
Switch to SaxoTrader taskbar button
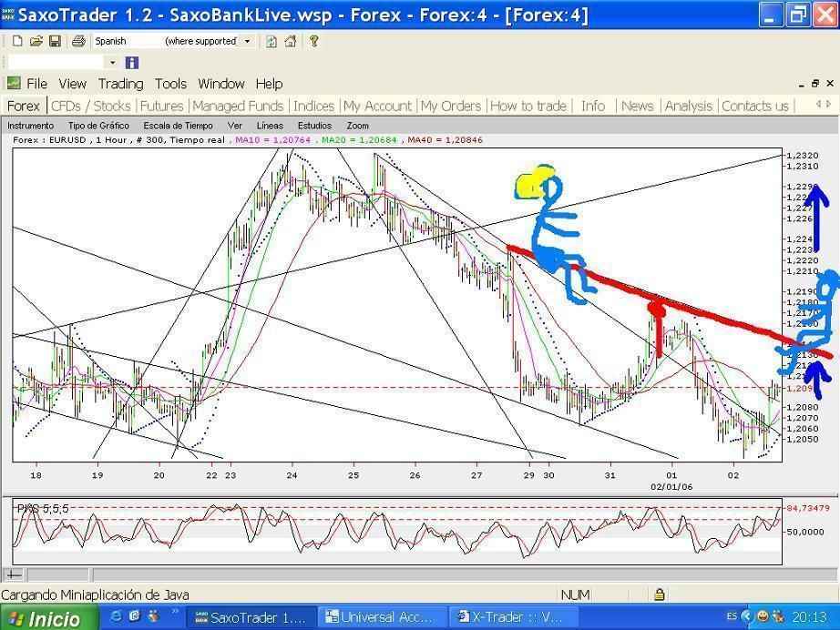[251, 617]
